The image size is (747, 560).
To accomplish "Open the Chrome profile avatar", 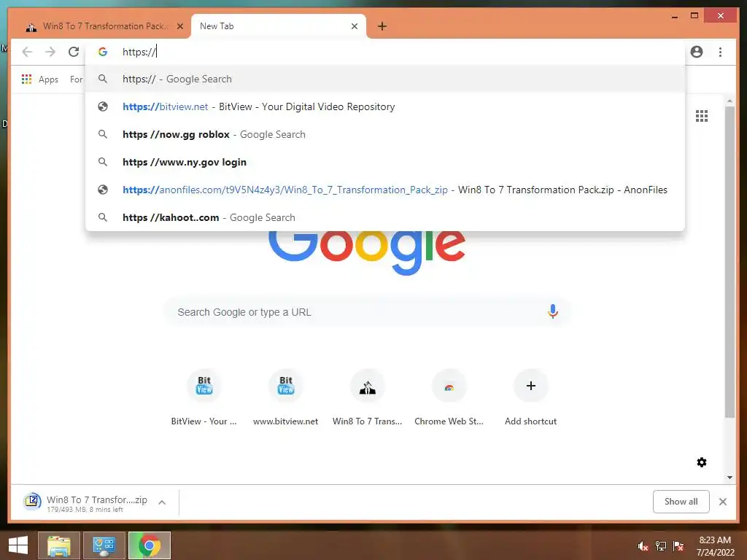I will tap(697, 52).
